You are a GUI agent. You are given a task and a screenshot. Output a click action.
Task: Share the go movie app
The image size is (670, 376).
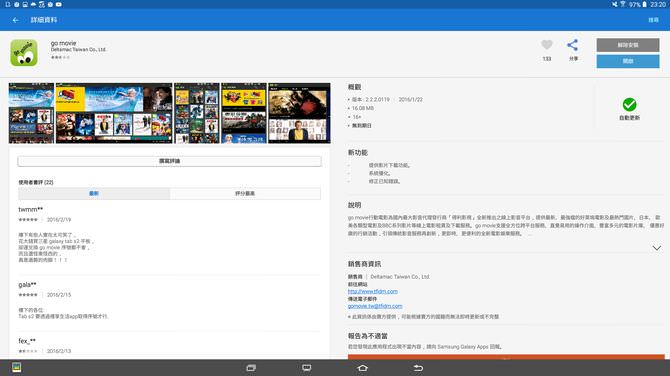tap(573, 45)
